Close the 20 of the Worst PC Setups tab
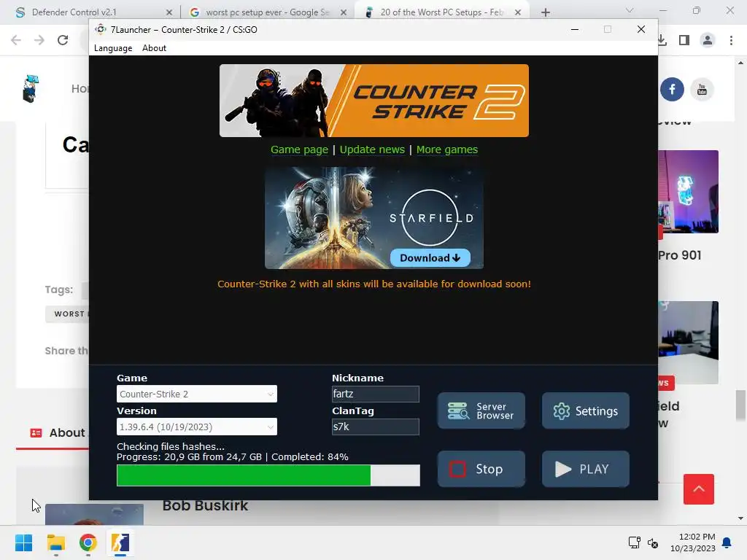 (x=518, y=12)
